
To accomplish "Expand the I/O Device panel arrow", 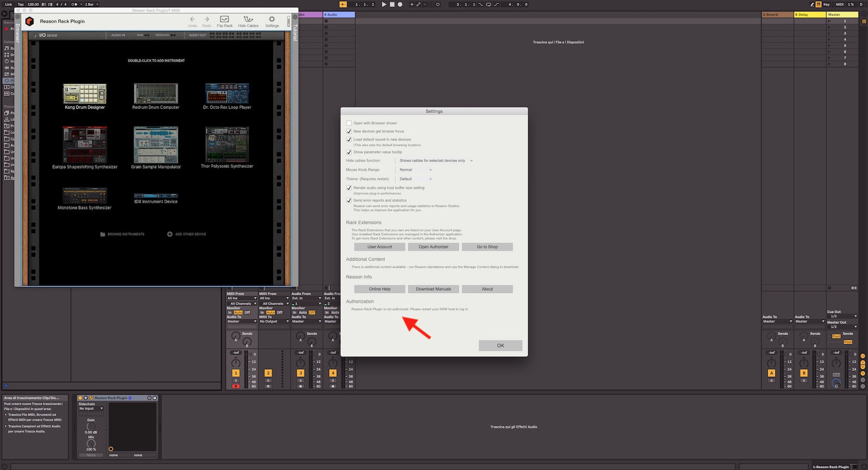I will click(35, 35).
